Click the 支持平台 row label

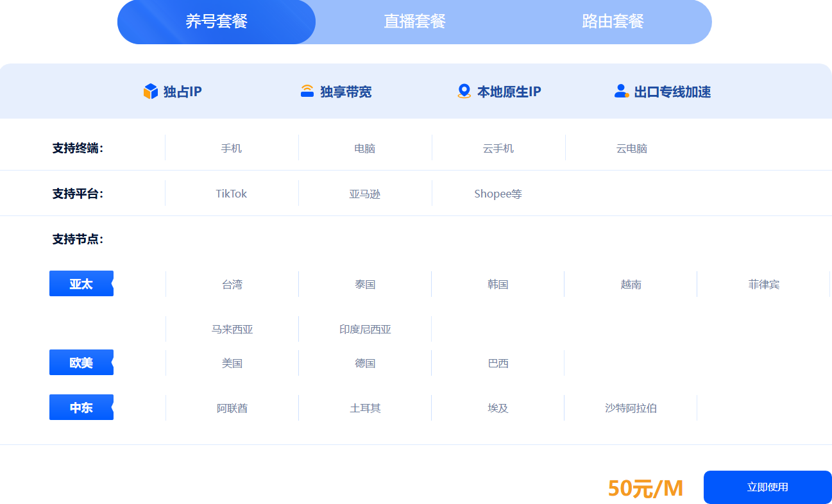pos(78,194)
